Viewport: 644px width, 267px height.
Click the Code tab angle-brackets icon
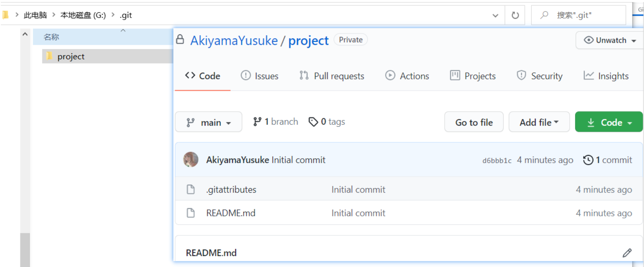tap(190, 75)
